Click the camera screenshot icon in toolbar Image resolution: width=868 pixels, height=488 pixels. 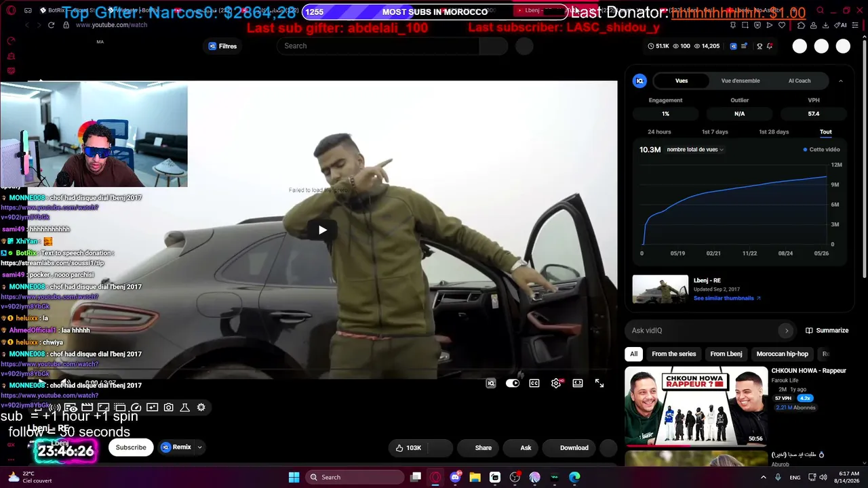point(168,407)
